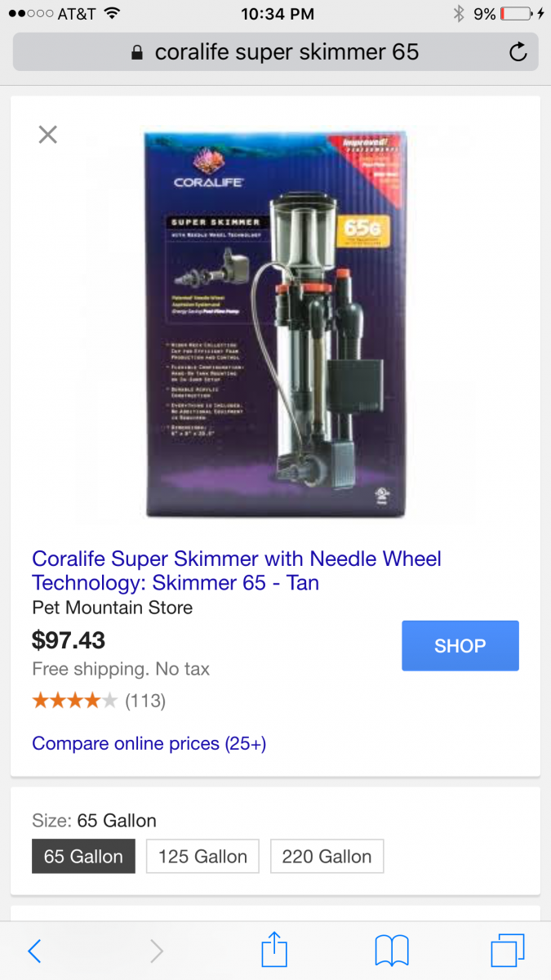The height and width of the screenshot is (980, 551).
Task: Go back with Safari's back arrow
Action: tap(34, 951)
